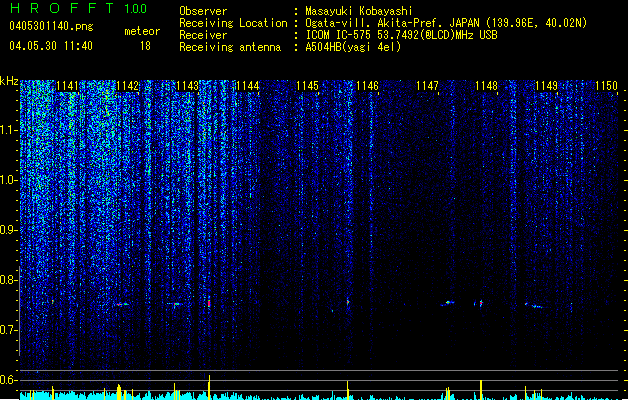629x400 pixels.
Task: Select observer name Masayuki Kobayashi
Action: tap(359, 11)
